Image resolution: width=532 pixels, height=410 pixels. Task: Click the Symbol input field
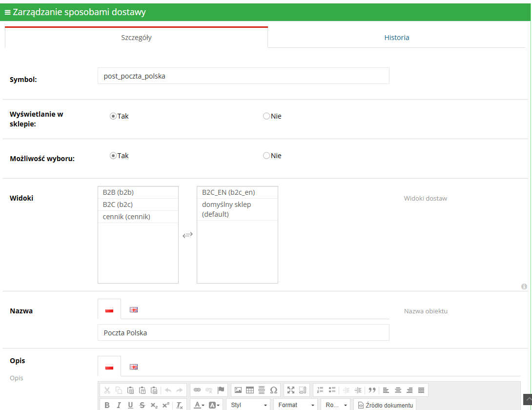243,76
